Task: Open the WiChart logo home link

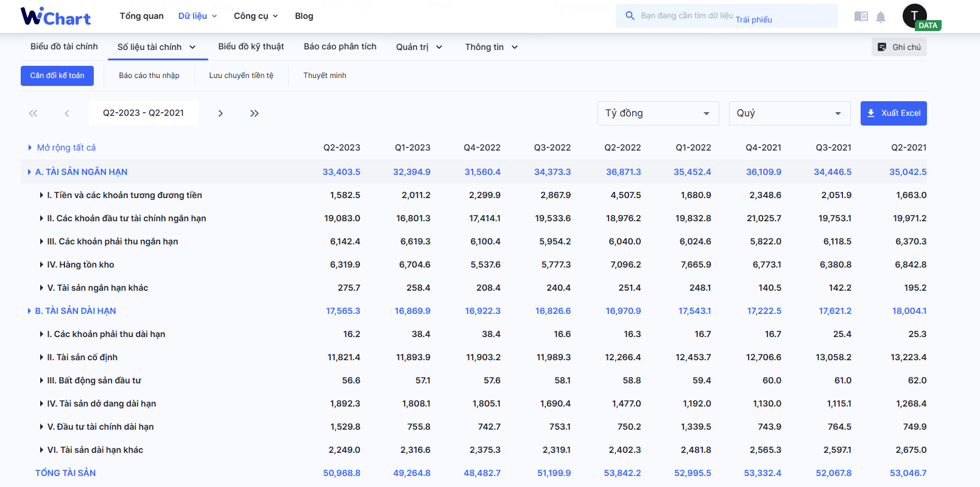Action: click(x=55, y=16)
